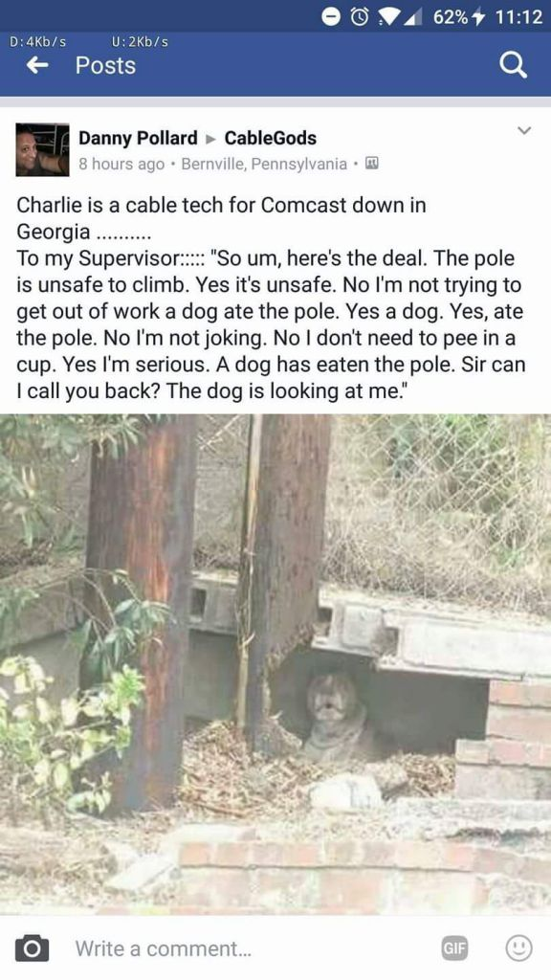The height and width of the screenshot is (980, 551).
Task: Open Danny Pollard's profile picture
Action: [x=42, y=150]
